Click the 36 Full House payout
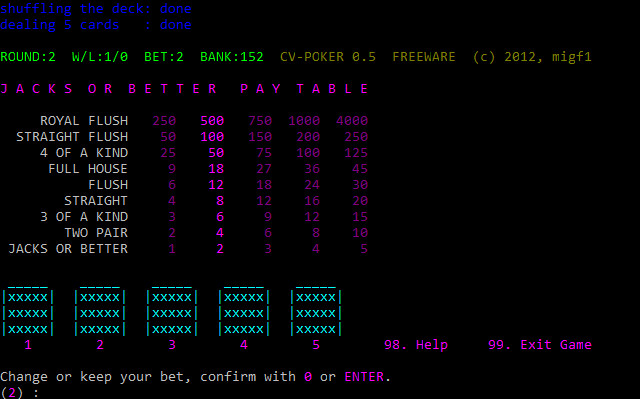The width and height of the screenshot is (640, 399). click(312, 168)
